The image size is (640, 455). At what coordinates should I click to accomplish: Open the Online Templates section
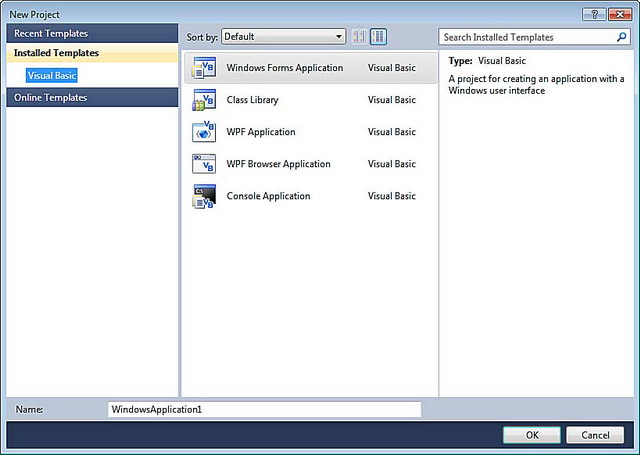tap(92, 98)
